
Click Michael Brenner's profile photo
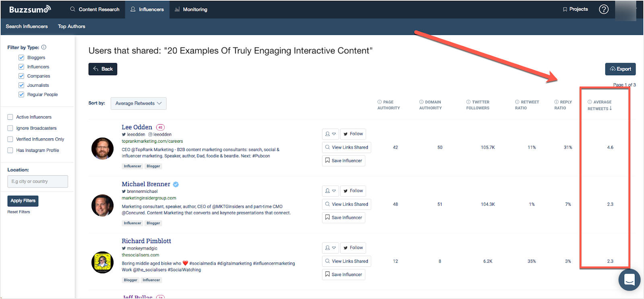103,205
